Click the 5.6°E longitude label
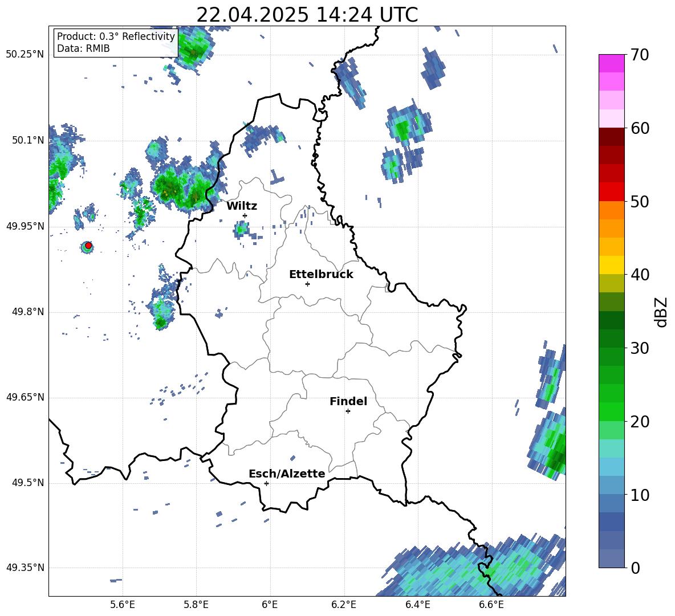Image resolution: width=675 pixels, height=616 pixels. [123, 605]
